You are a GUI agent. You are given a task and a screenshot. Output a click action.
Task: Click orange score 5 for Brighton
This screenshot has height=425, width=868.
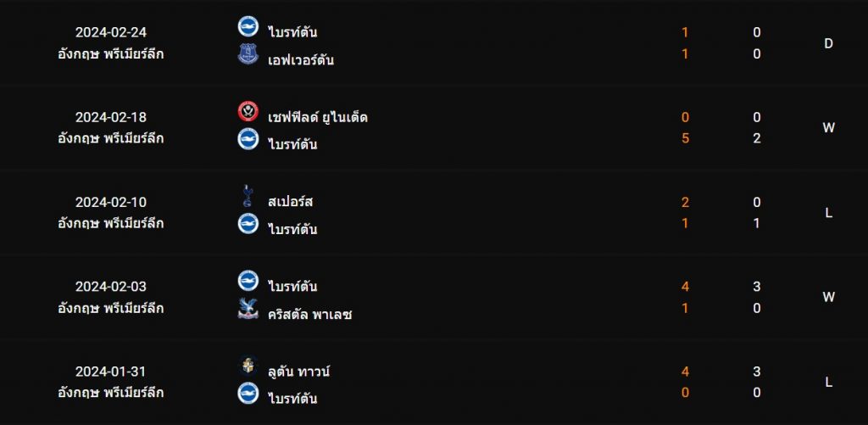685,138
